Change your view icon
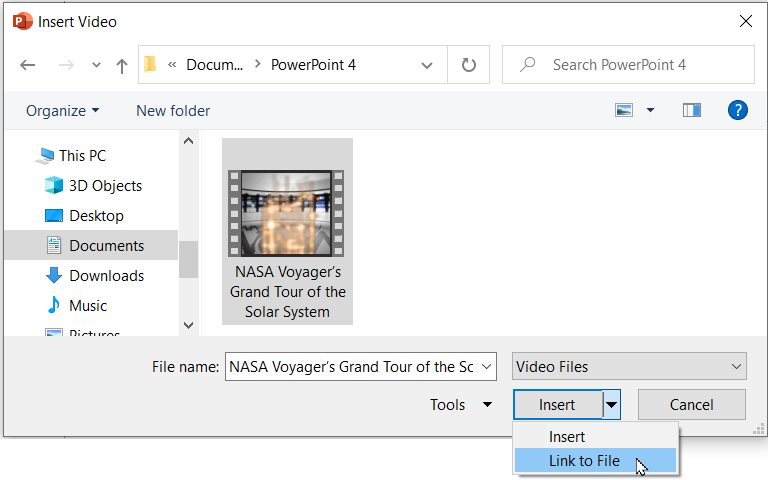Screen dimensions: 768x480 pos(624,110)
